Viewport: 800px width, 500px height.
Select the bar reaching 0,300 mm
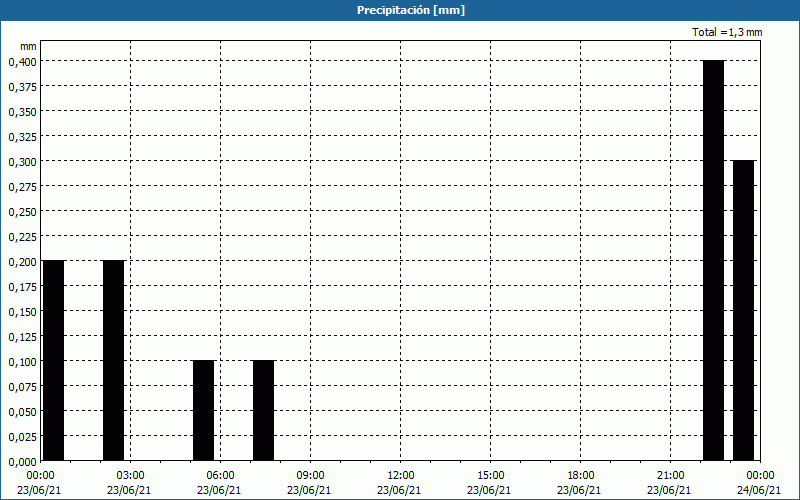tap(743, 310)
